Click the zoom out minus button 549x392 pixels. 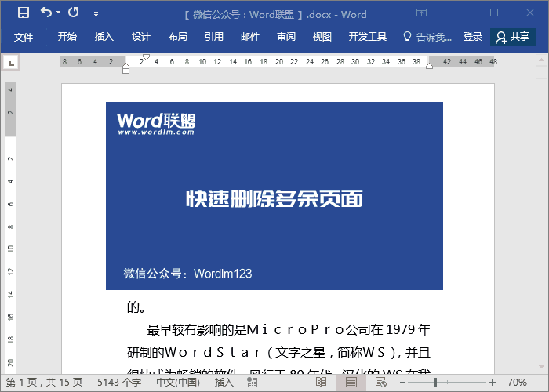coord(402,383)
